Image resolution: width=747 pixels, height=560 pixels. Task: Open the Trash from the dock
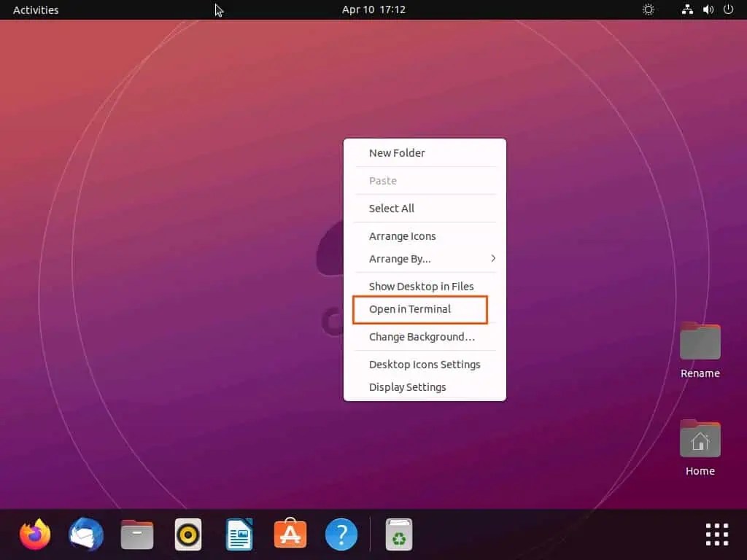pos(398,534)
